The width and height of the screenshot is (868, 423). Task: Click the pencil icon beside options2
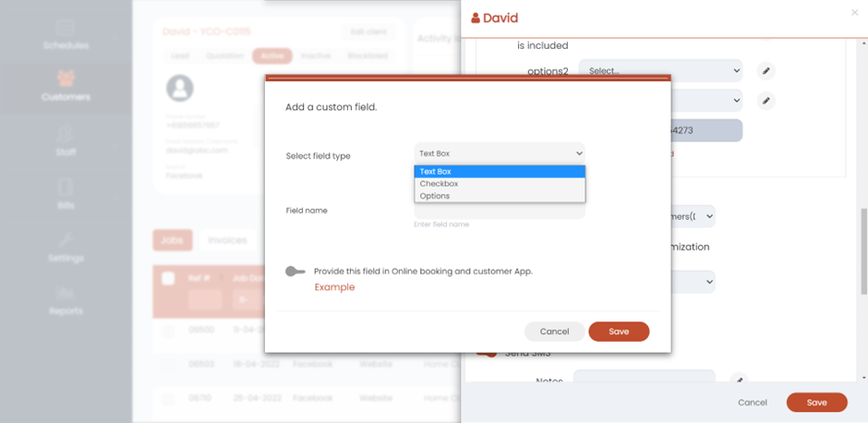765,71
